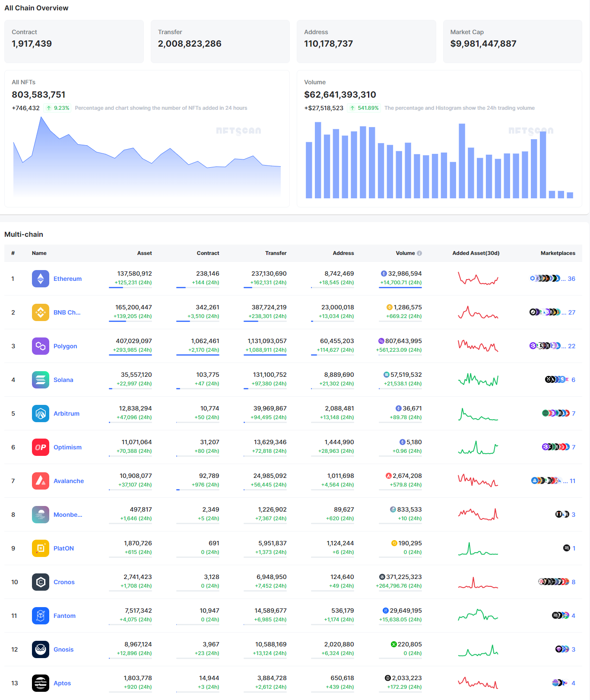Click the Arbitrum chain logo icon
This screenshot has width=590, height=700.
coord(41,414)
